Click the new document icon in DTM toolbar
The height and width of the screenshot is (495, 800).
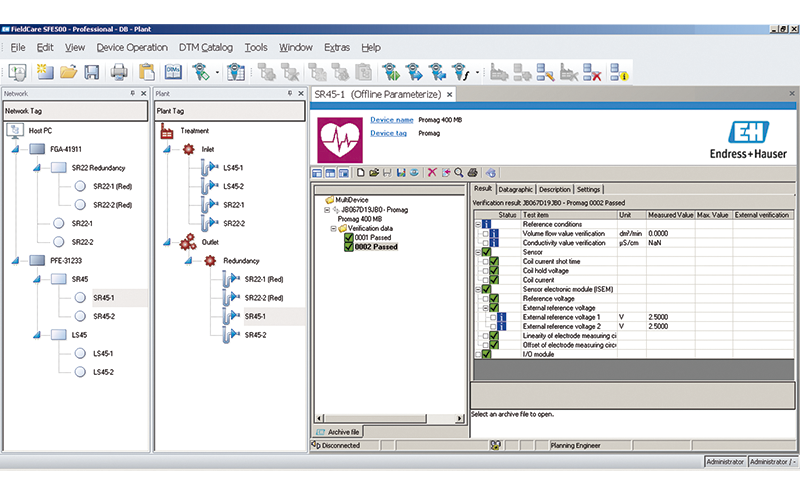[x=361, y=172]
